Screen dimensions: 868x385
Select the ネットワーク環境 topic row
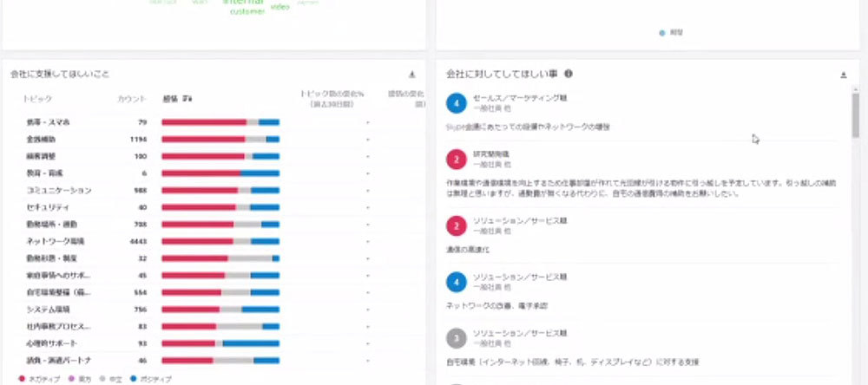(55, 241)
